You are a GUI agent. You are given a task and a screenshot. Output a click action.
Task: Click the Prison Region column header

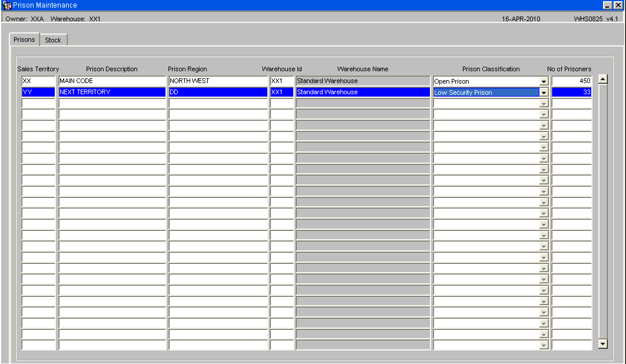pos(187,69)
